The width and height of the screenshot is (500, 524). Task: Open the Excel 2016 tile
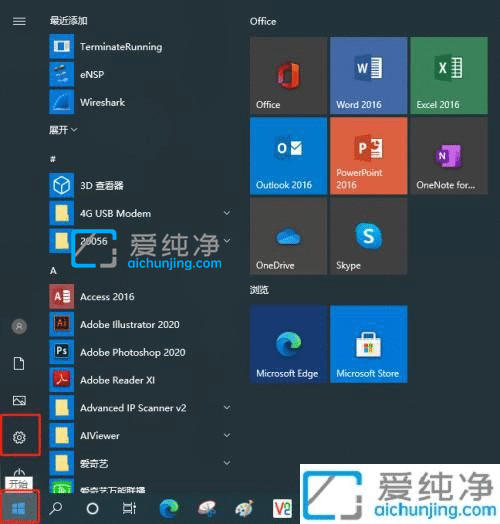pyautogui.click(x=449, y=76)
